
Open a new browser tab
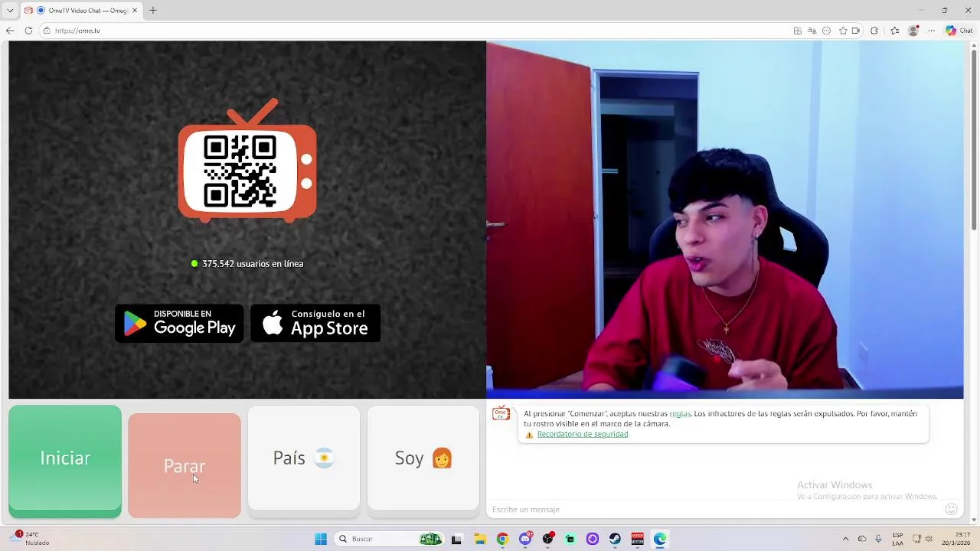(x=152, y=11)
